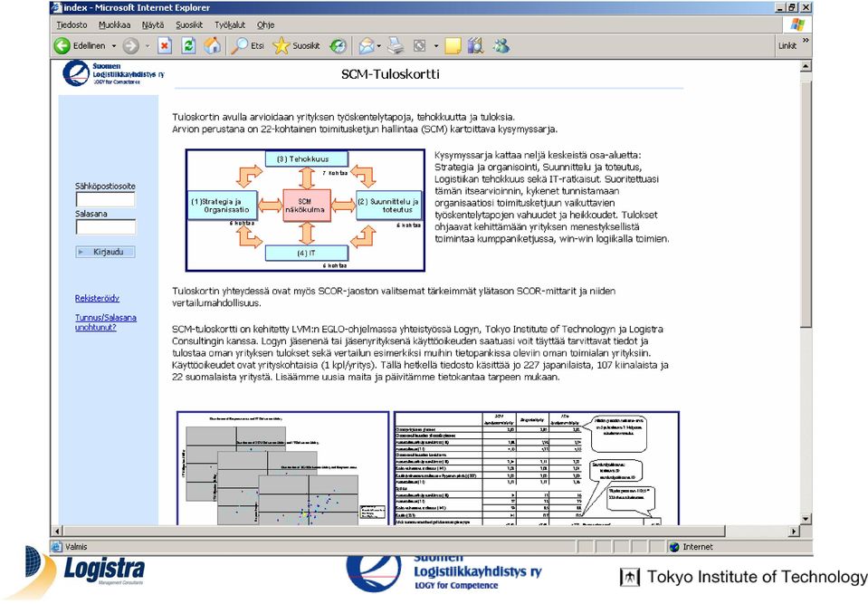Click the Valmis status bar page icon
This screenshot has width=868, height=604.
[56, 546]
